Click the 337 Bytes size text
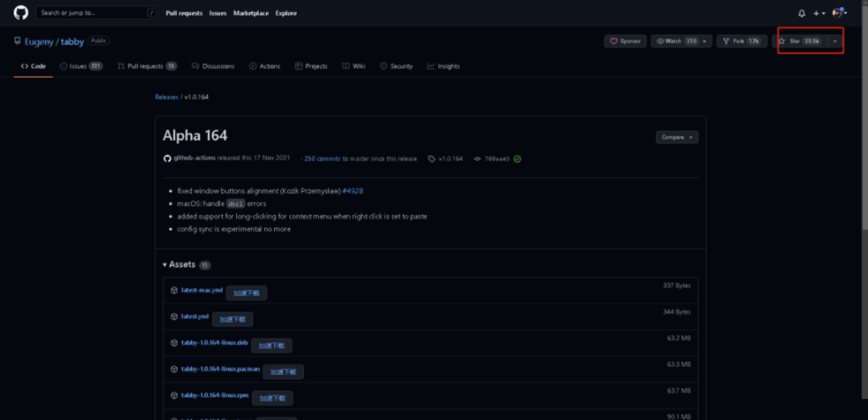This screenshot has height=420, width=868. 677,286
